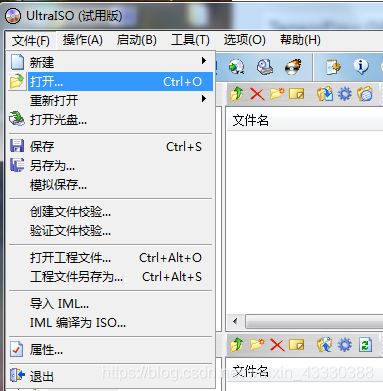Click the floppy disk icon beside 保存
The width and height of the screenshot is (383, 391).
click(x=17, y=146)
